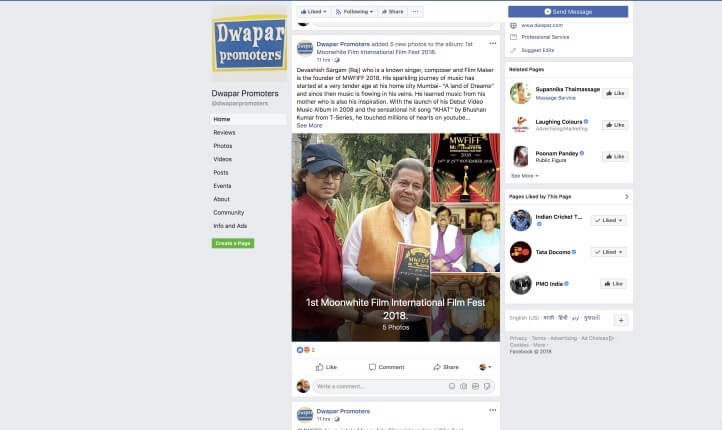Click the plus button to add a language
722x430 pixels.
[621, 320]
